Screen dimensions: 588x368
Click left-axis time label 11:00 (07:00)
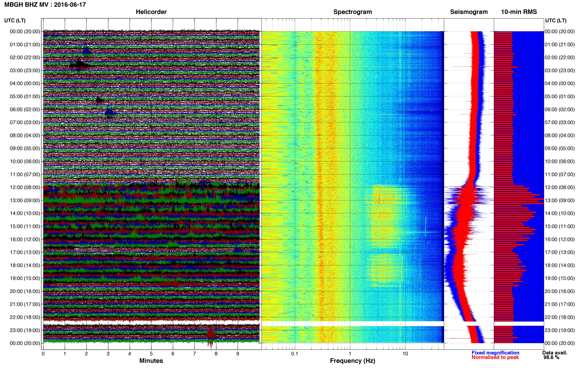click(x=25, y=174)
